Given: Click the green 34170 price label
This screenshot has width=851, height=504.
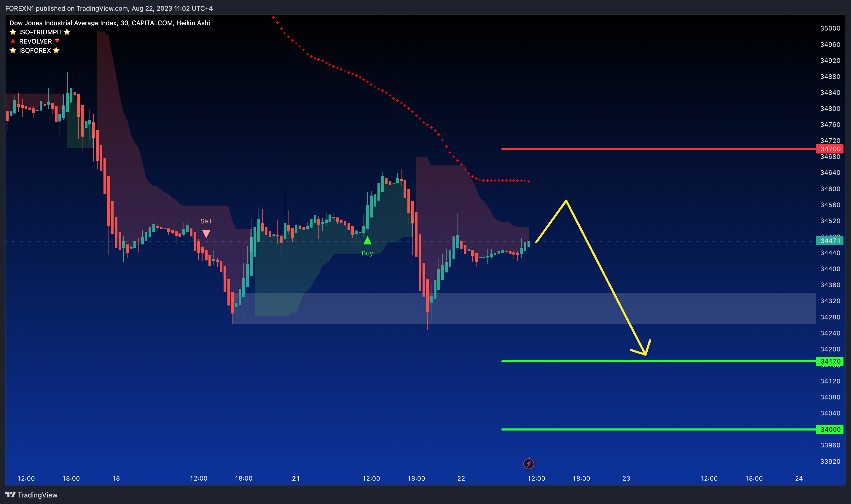Looking at the screenshot, I should pyautogui.click(x=830, y=361).
